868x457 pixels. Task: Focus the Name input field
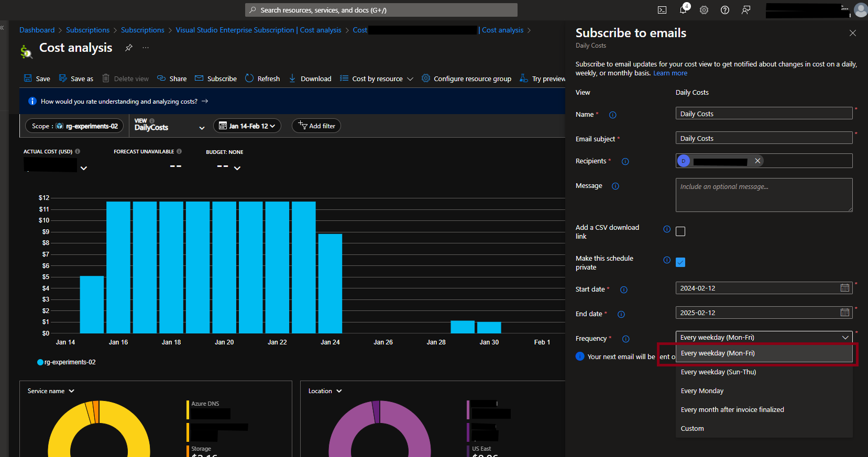[x=764, y=114]
